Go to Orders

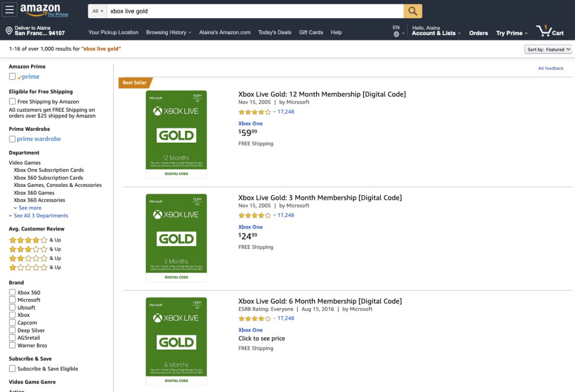pyautogui.click(x=479, y=33)
